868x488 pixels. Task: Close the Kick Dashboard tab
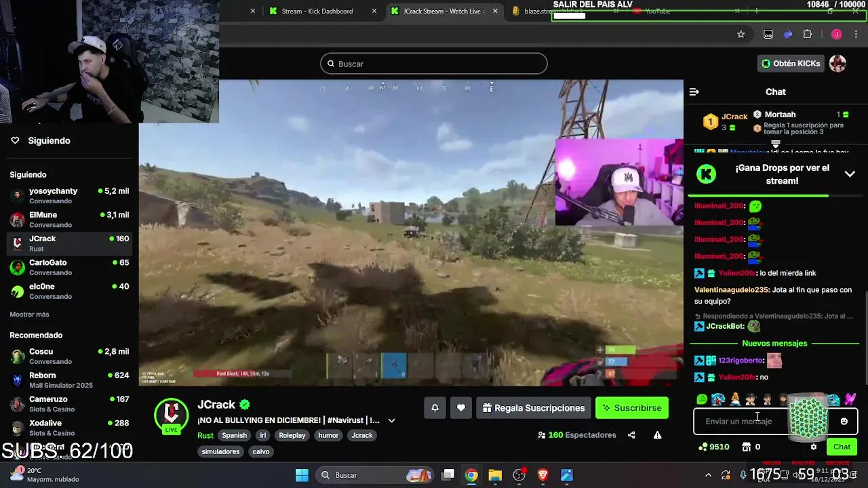pos(374,11)
